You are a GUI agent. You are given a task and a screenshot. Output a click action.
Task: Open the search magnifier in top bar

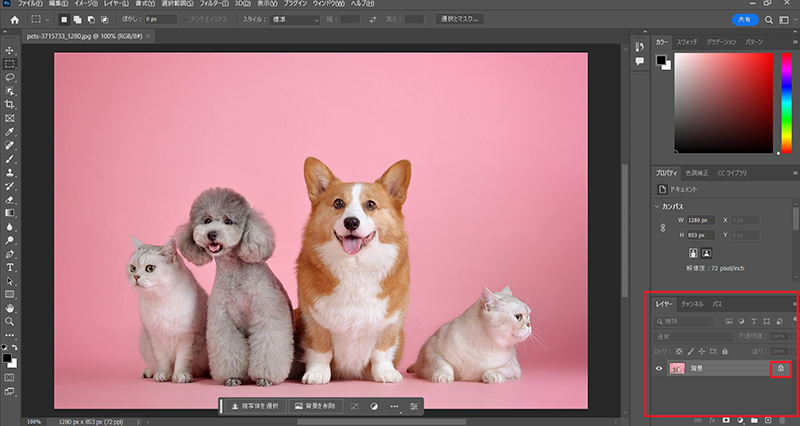(768, 20)
